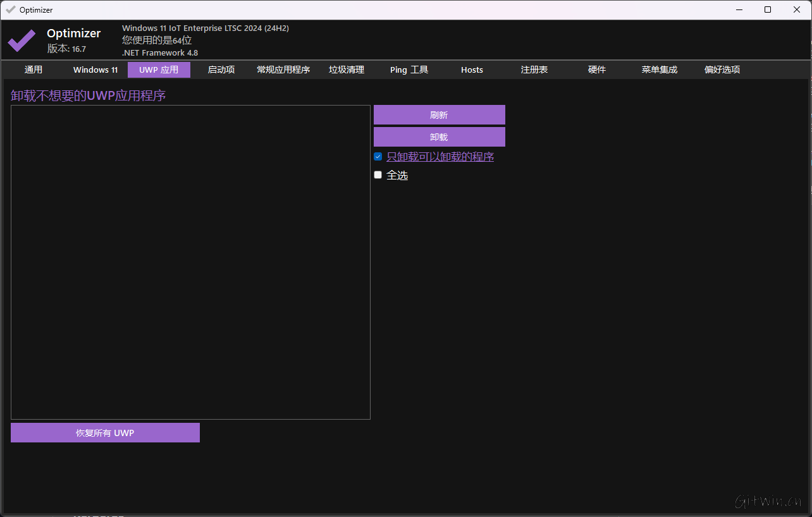Open the 启动项 tab
812x517 pixels.
click(221, 70)
